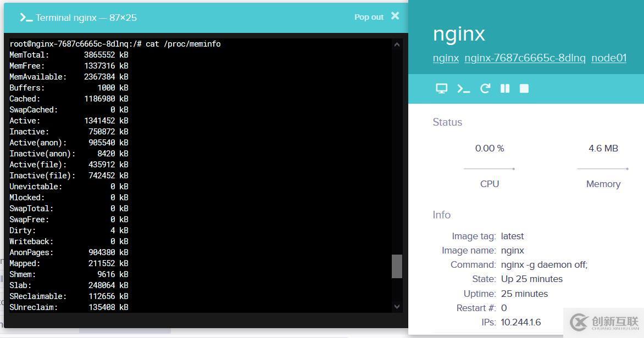Select the CPU usage sparkline
This screenshot has width=644, height=338.
pos(489,168)
